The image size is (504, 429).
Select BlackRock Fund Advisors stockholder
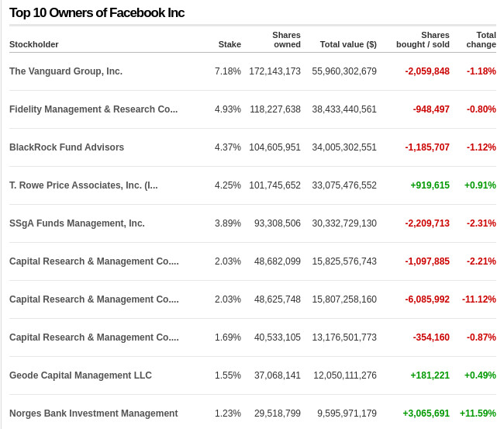click(67, 147)
